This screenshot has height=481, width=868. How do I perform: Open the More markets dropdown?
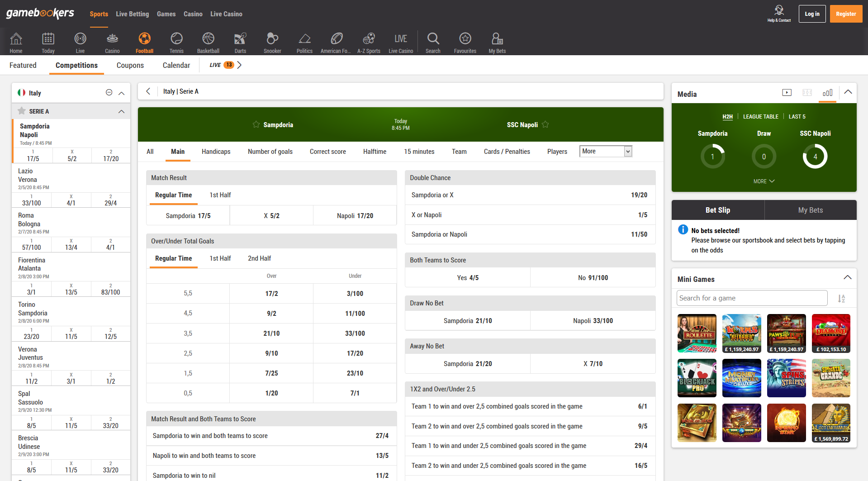click(606, 151)
